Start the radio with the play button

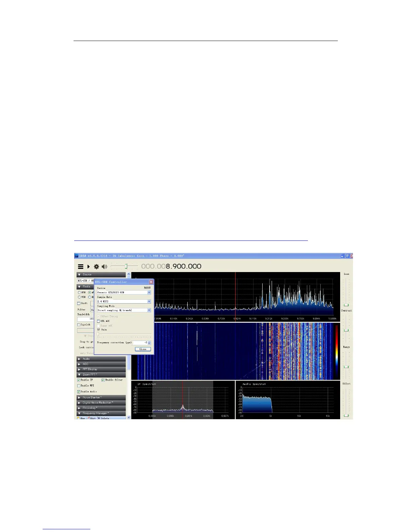click(88, 266)
